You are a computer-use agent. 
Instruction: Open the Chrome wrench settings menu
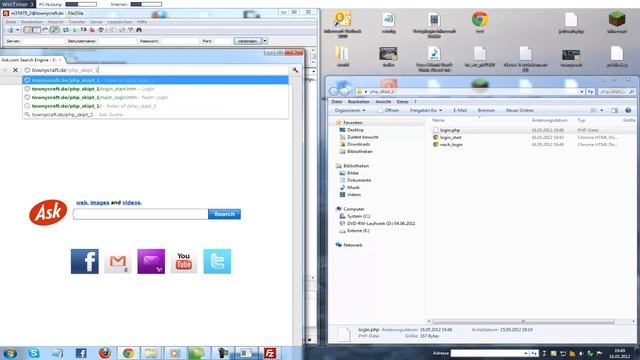tap(295, 70)
